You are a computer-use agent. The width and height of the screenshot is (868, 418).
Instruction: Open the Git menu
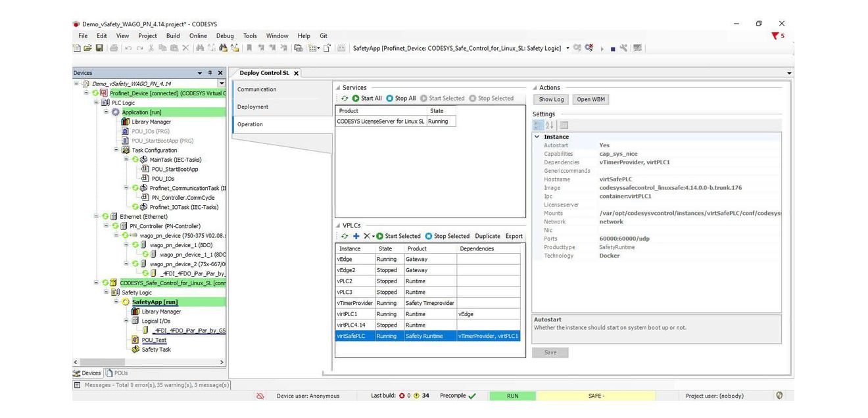[x=324, y=36]
